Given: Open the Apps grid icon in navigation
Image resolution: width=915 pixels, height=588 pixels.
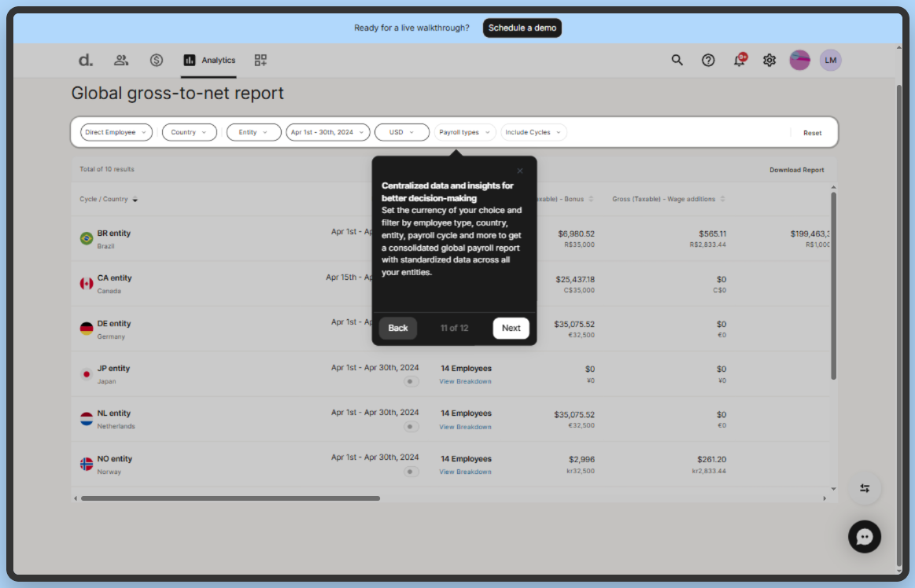Looking at the screenshot, I should coord(260,60).
